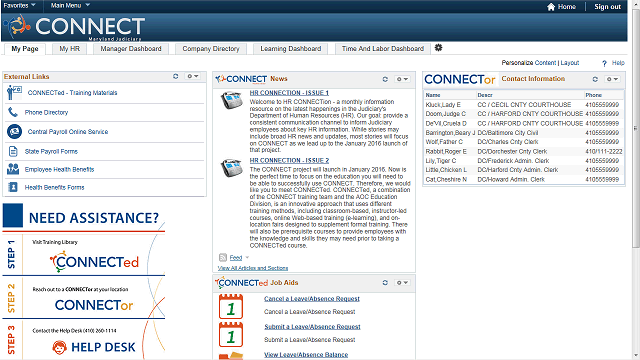Open the tab settings gear icon
The height and width of the screenshot is (360, 640).
(438, 48)
